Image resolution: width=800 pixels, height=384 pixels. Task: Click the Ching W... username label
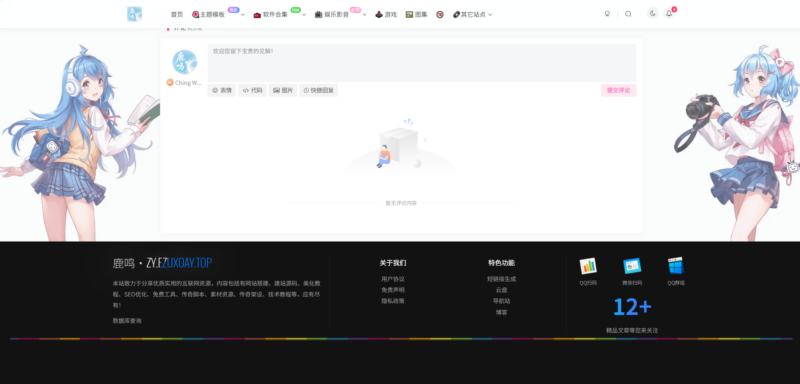(x=188, y=83)
